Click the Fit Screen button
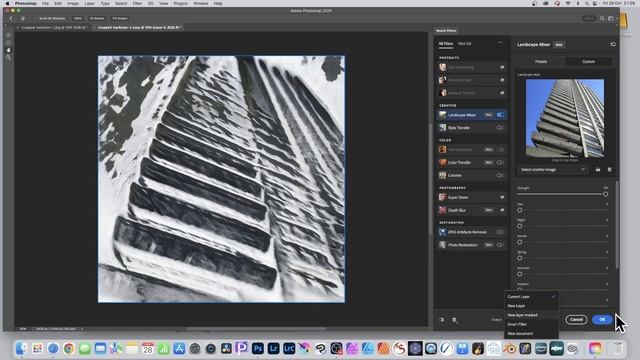Image resolution: width=640 pixels, height=360 pixels. point(97,18)
